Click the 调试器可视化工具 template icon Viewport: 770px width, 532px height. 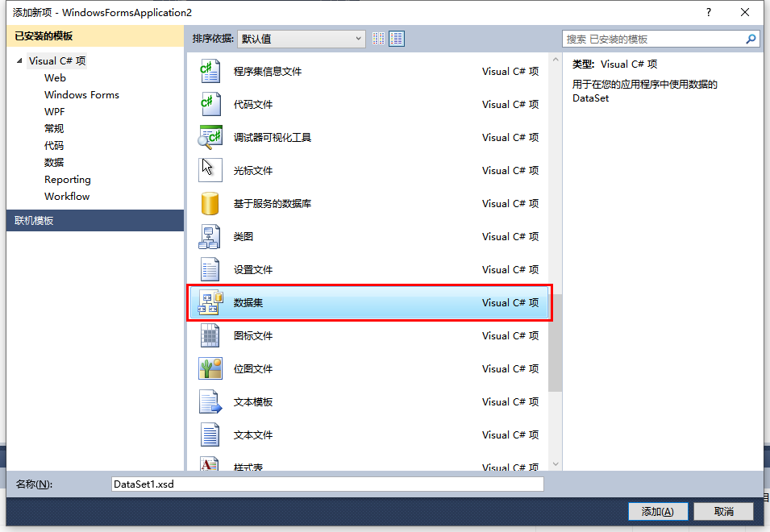click(x=210, y=137)
